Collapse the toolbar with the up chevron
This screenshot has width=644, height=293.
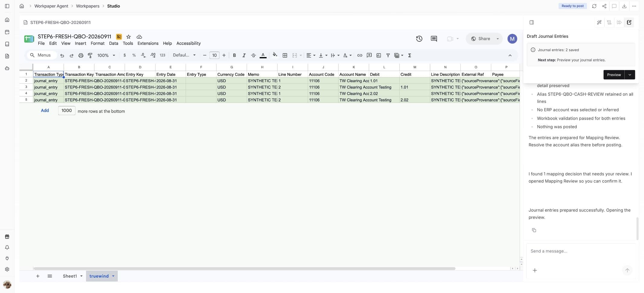[510, 55]
